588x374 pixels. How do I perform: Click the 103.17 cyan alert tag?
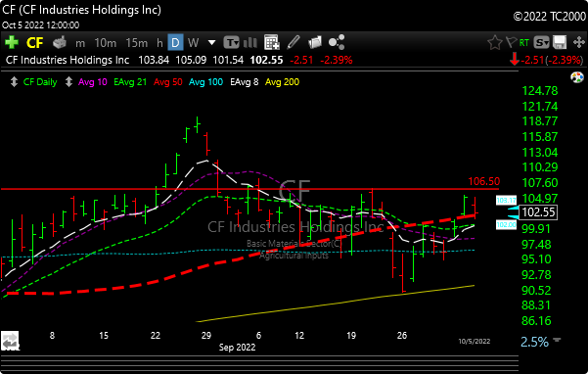pos(506,201)
